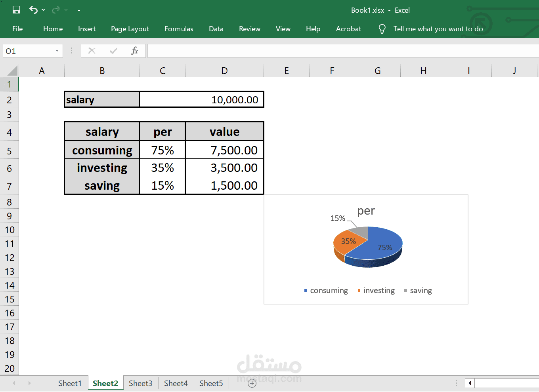This screenshot has width=539, height=392.
Task: Switch to Sheet5 tab
Action: [x=211, y=383]
